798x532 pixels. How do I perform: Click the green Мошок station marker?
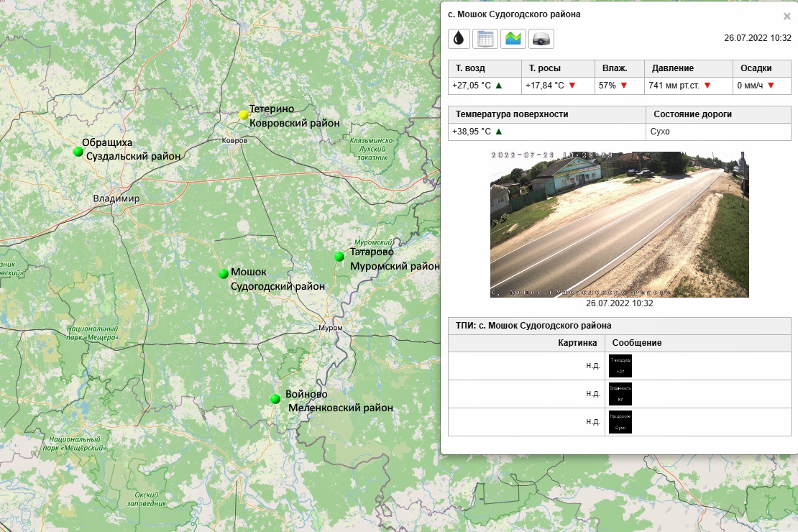[x=224, y=273]
